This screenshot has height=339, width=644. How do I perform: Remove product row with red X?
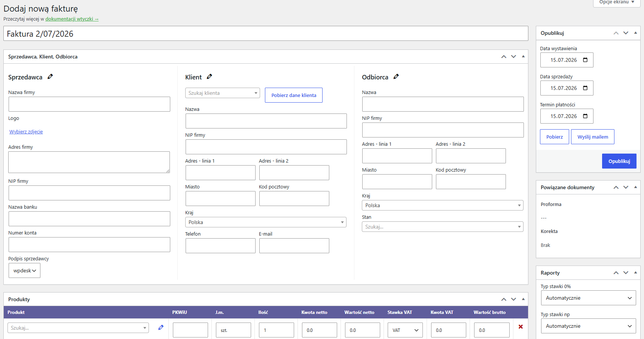point(521,327)
